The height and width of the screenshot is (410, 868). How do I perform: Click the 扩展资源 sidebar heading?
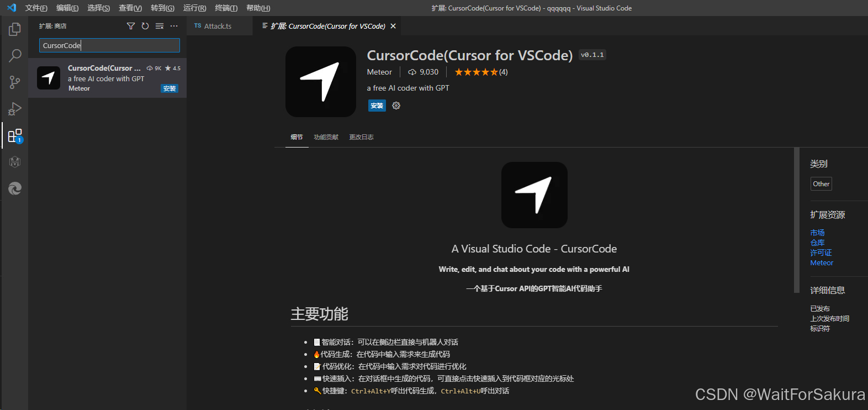coord(828,214)
